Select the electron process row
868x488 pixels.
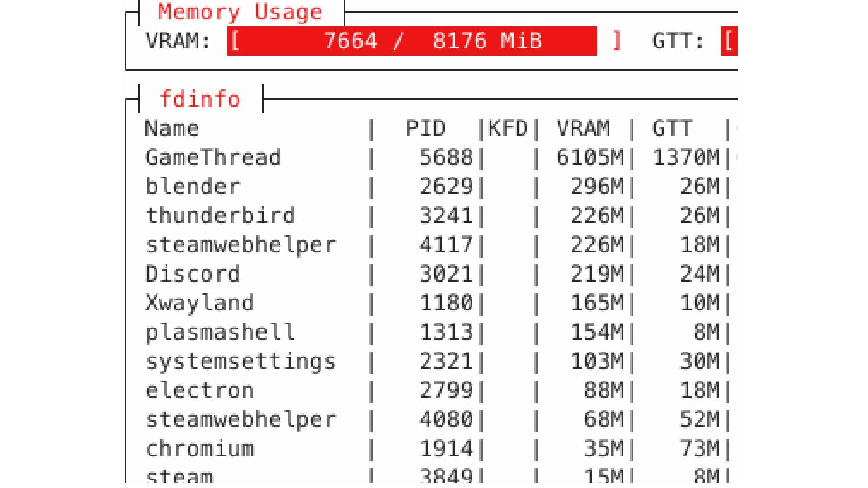[199, 390]
